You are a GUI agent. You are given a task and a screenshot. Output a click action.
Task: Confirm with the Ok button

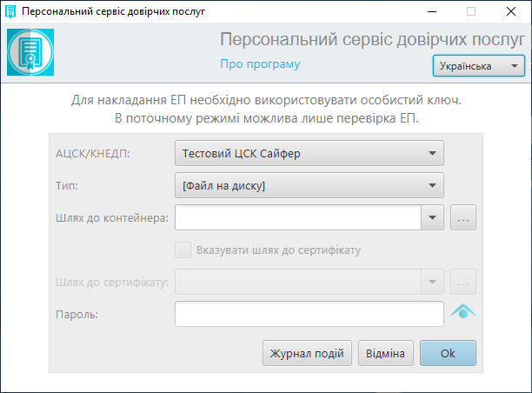pyautogui.click(x=448, y=353)
